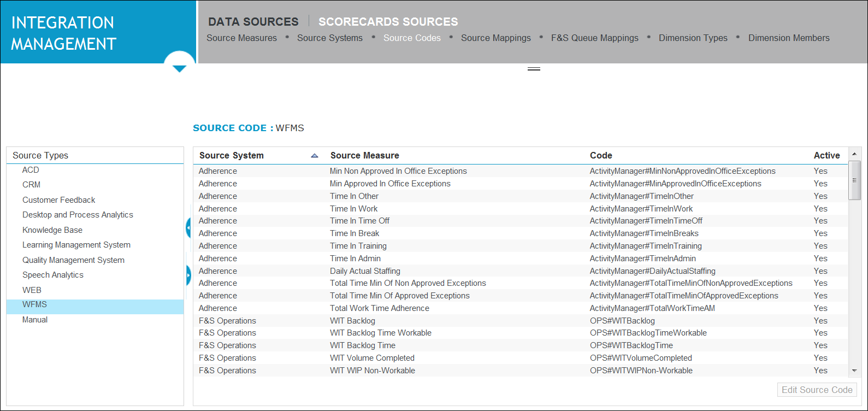The image size is (868, 411).
Task: Click the Time In Other measure
Action: click(354, 196)
